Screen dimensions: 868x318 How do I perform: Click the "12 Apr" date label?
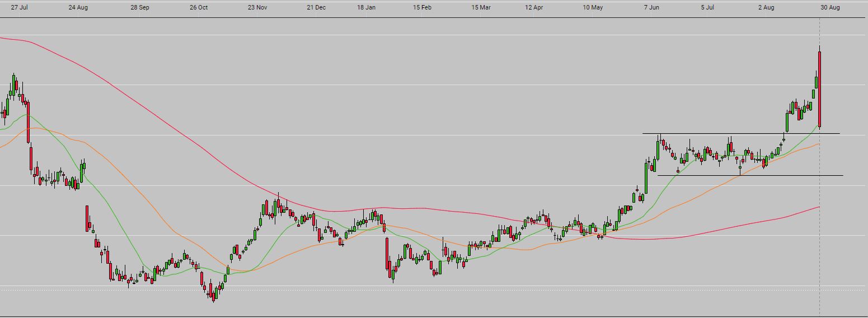point(534,8)
